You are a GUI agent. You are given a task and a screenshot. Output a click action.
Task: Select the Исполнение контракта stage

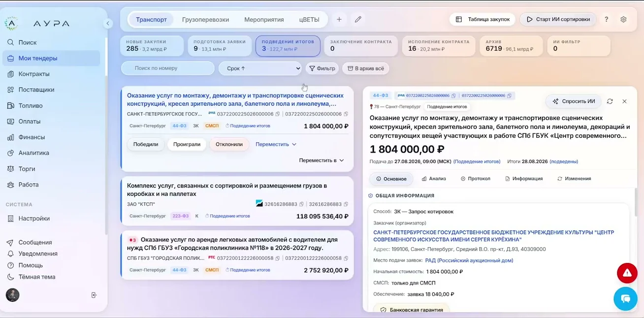coord(439,46)
